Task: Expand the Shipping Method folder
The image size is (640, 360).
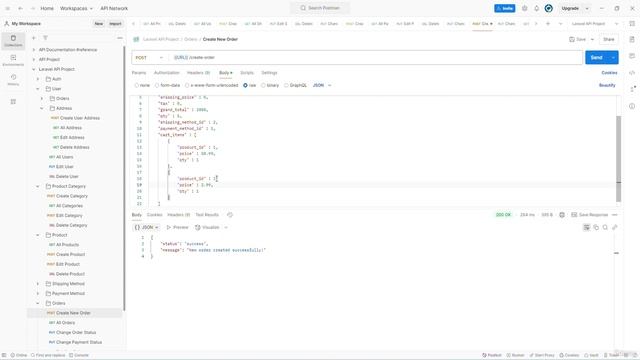Action: pyautogui.click(x=38, y=284)
